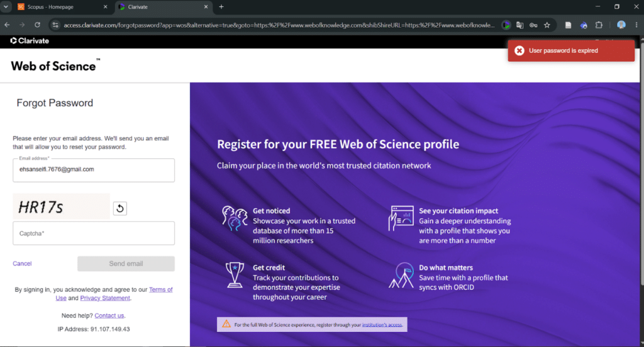Click the Do what matters mountain icon

click(x=401, y=275)
